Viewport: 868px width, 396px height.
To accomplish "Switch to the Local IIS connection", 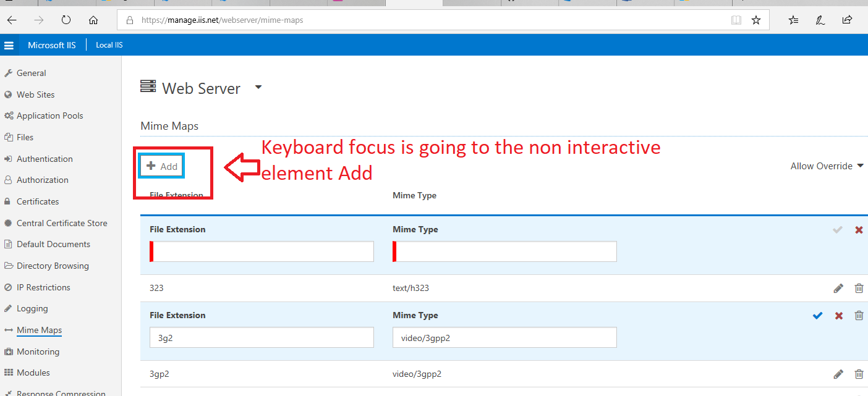I will 109,44.
